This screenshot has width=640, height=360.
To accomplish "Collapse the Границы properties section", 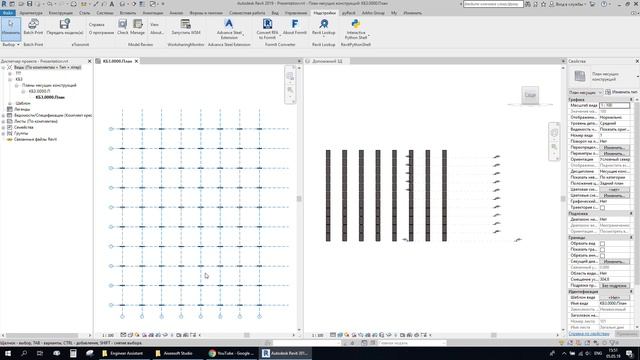I will tap(631, 238).
